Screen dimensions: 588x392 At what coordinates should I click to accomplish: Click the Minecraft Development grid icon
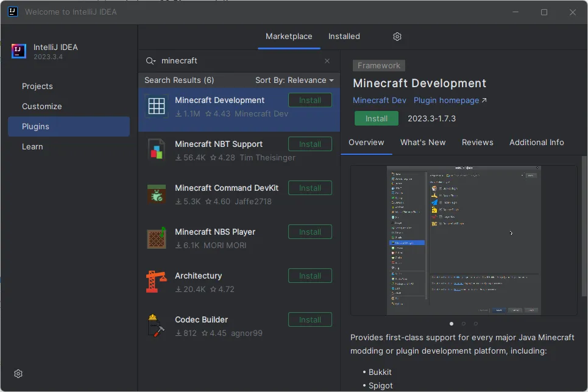tap(157, 106)
